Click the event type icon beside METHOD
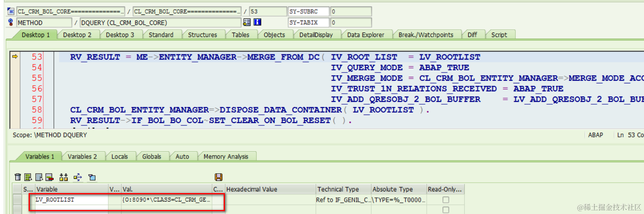This screenshot has width=644, height=214. coord(11,23)
